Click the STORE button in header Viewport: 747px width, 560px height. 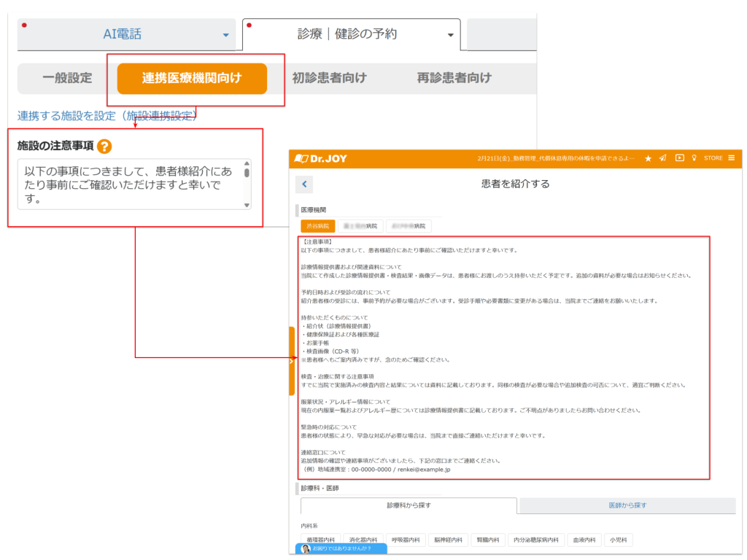713,158
